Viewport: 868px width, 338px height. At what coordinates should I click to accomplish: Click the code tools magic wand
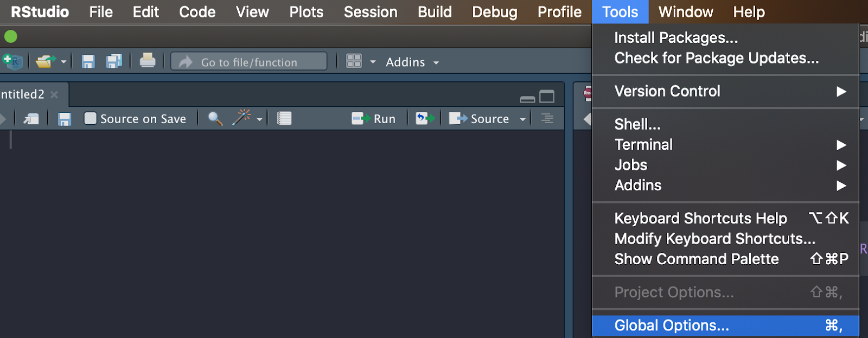click(x=242, y=118)
